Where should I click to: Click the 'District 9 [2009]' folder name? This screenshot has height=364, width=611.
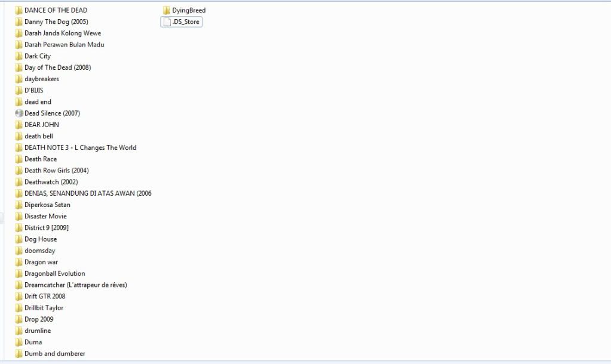point(47,228)
